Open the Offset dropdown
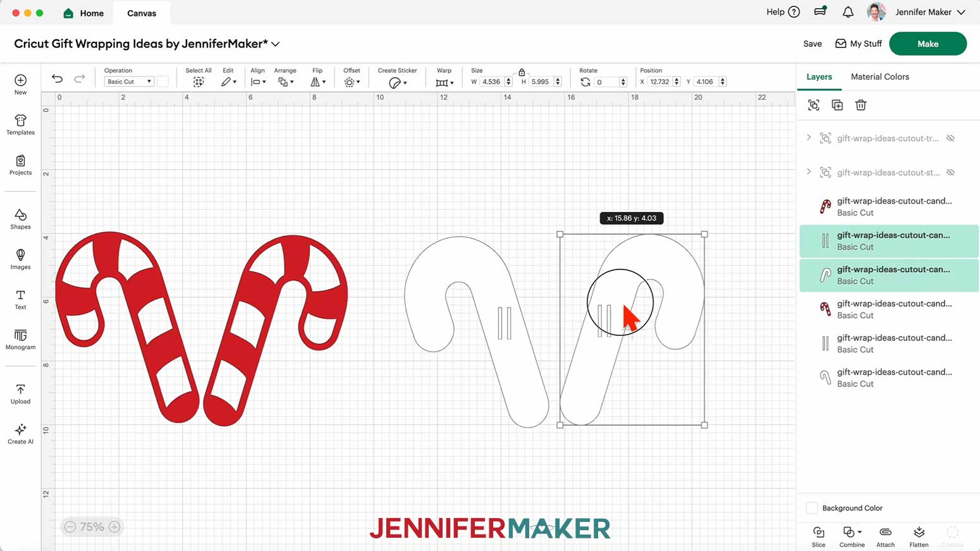980x551 pixels. pyautogui.click(x=352, y=82)
